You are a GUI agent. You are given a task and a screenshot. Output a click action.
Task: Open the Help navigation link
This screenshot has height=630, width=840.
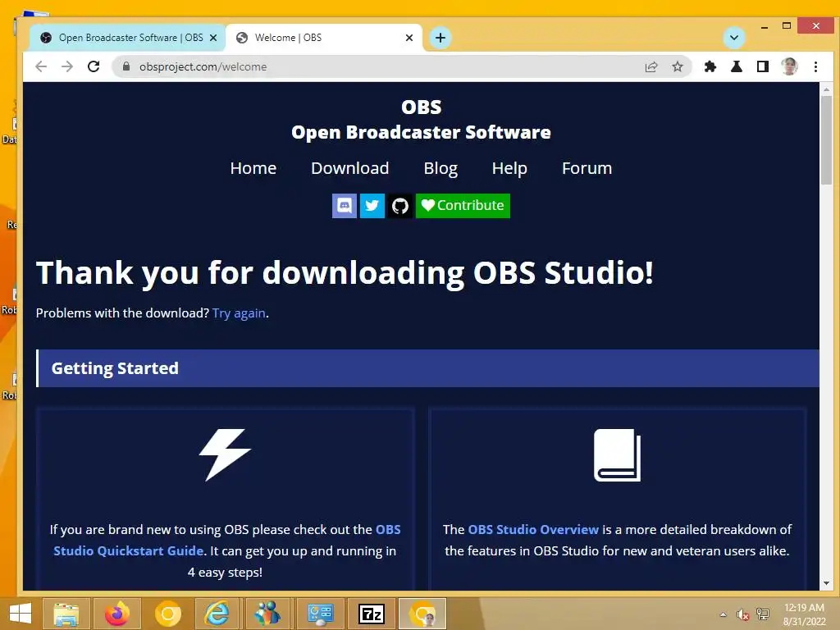(509, 168)
